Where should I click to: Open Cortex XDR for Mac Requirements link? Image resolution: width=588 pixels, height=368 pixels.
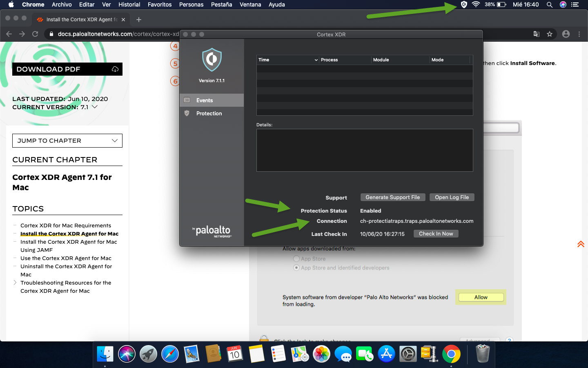point(66,225)
